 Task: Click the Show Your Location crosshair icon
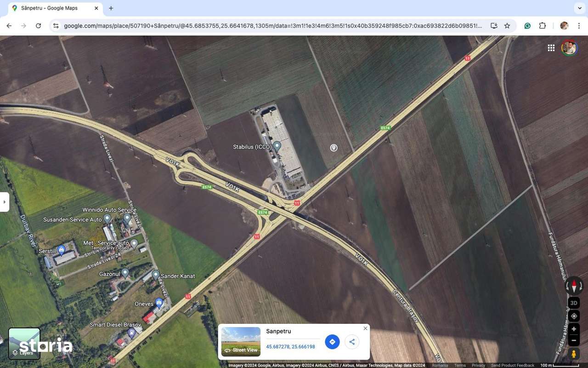click(573, 316)
